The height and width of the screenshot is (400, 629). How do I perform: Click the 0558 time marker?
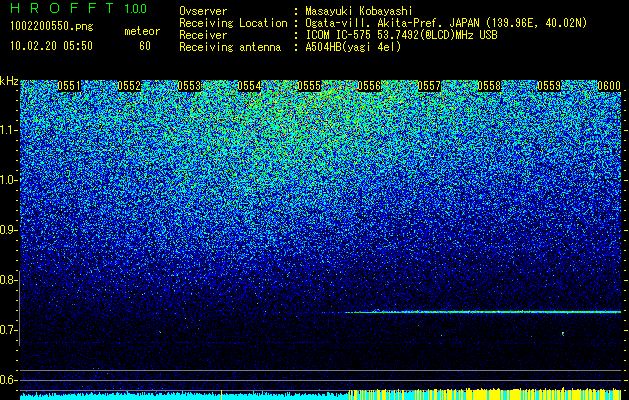point(489,86)
